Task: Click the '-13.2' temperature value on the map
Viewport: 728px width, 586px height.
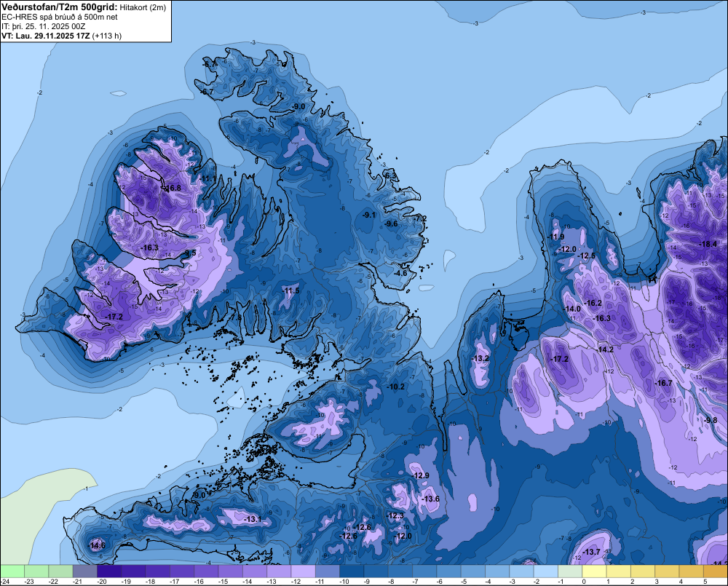Action: tap(480, 358)
